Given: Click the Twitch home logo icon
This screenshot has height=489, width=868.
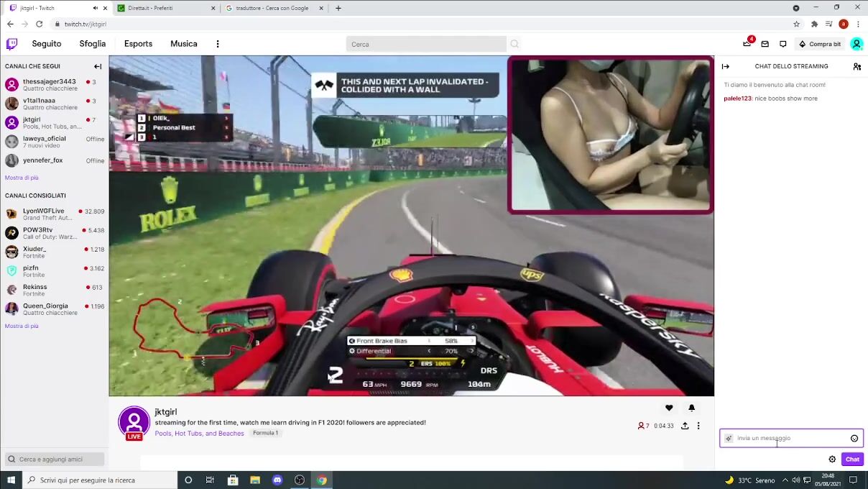Looking at the screenshot, I should 11,44.
